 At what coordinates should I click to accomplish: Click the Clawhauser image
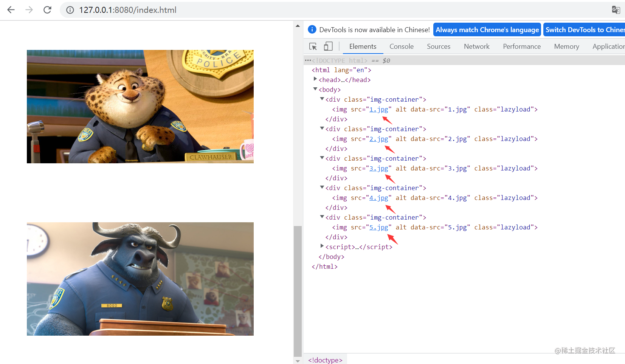[140, 107]
